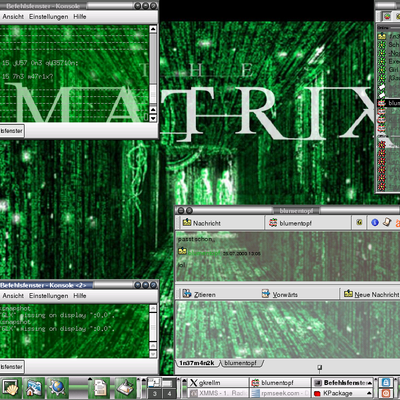Click the logout power icon in panel
Viewport: 400px width, 400px height.
(x=386, y=393)
